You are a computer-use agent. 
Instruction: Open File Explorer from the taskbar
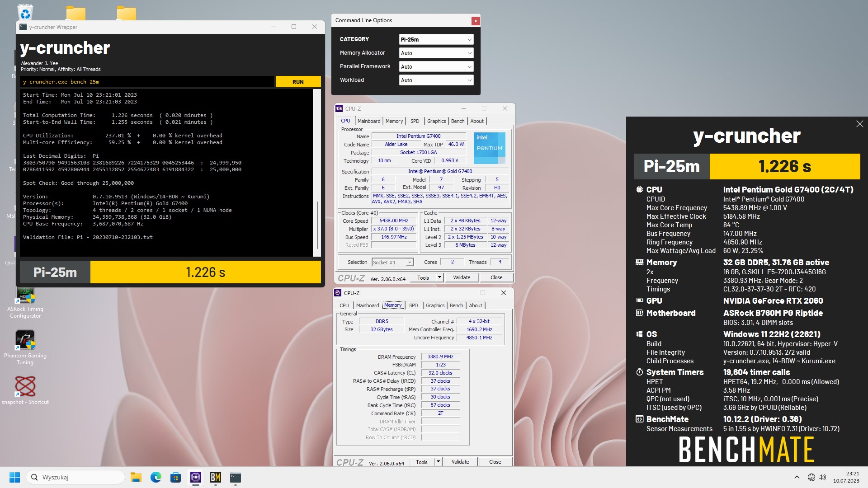coord(136,477)
